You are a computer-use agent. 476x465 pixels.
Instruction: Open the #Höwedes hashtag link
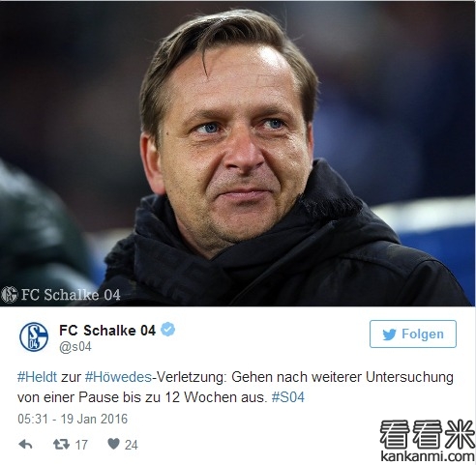click(118, 377)
